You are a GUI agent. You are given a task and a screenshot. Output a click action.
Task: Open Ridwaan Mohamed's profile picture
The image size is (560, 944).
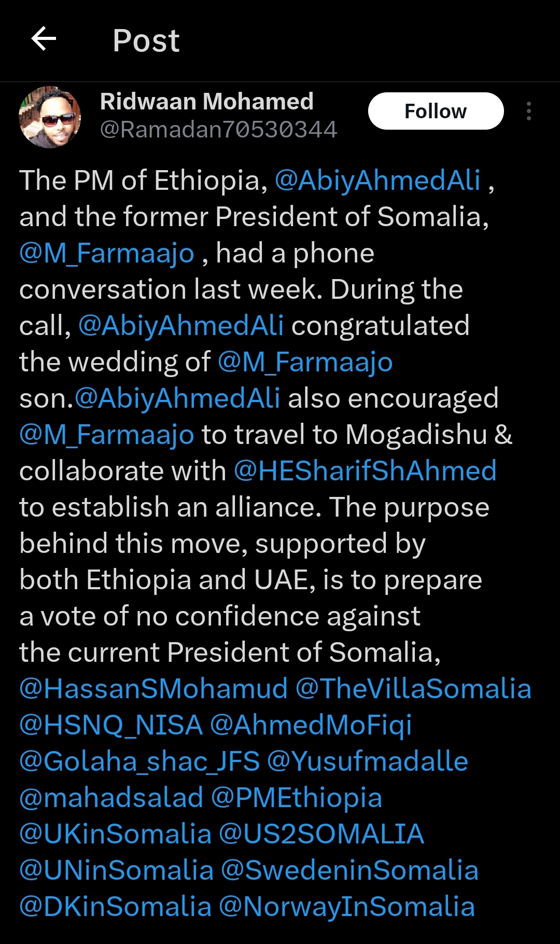point(50,117)
